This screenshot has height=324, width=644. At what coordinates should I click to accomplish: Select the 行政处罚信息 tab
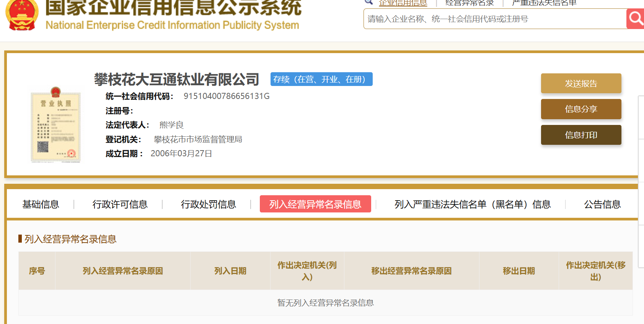pyautogui.click(x=208, y=204)
